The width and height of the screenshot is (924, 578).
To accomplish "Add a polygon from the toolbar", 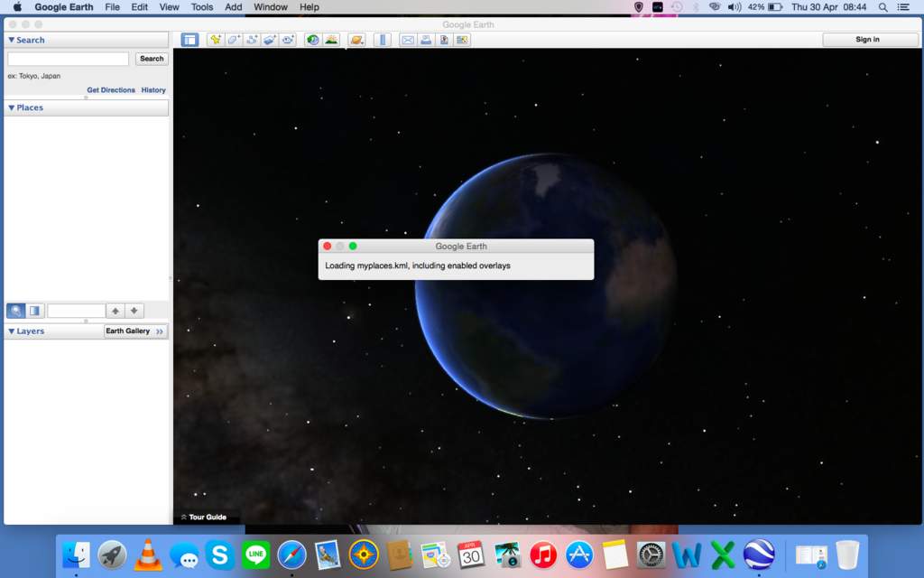I will pos(234,40).
